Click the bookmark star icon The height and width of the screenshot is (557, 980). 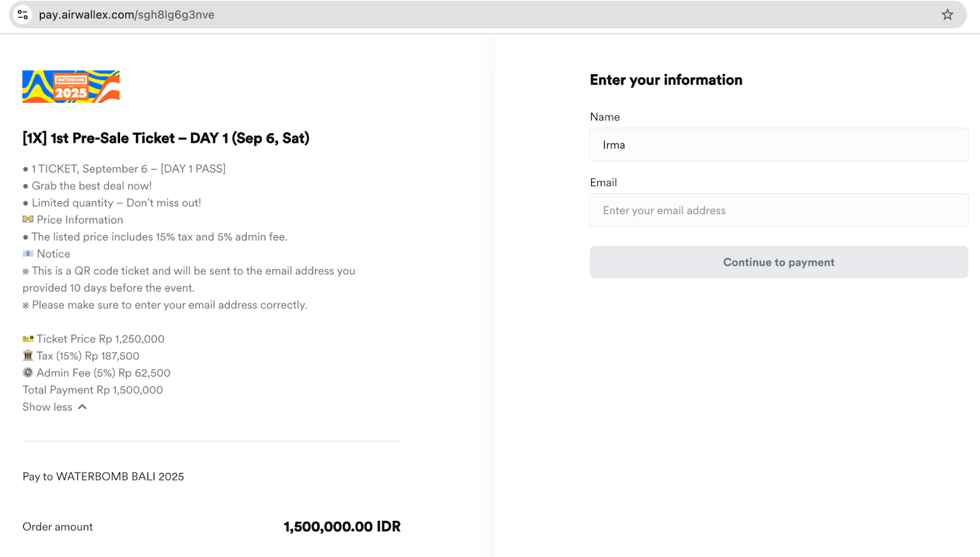tap(948, 15)
